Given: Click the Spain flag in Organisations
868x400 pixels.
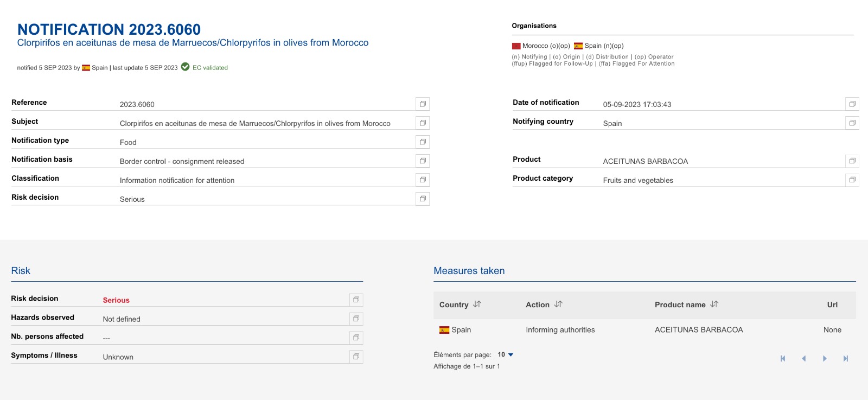Looking at the screenshot, I should click(x=578, y=46).
